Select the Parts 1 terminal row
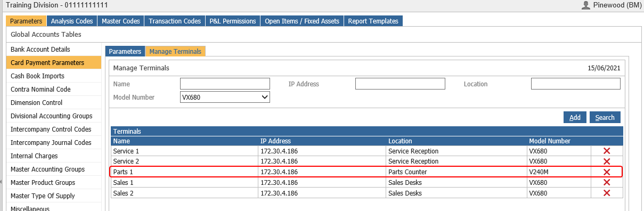644x211 pixels. [x=366, y=172]
